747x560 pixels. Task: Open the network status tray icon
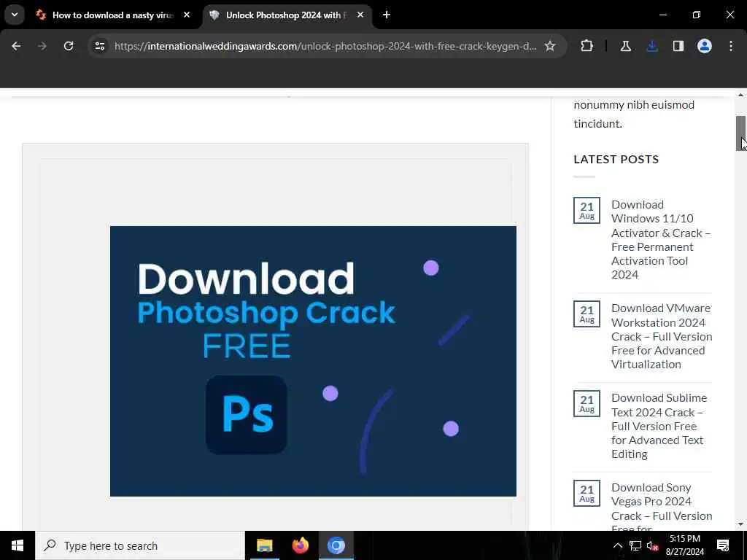click(635, 545)
